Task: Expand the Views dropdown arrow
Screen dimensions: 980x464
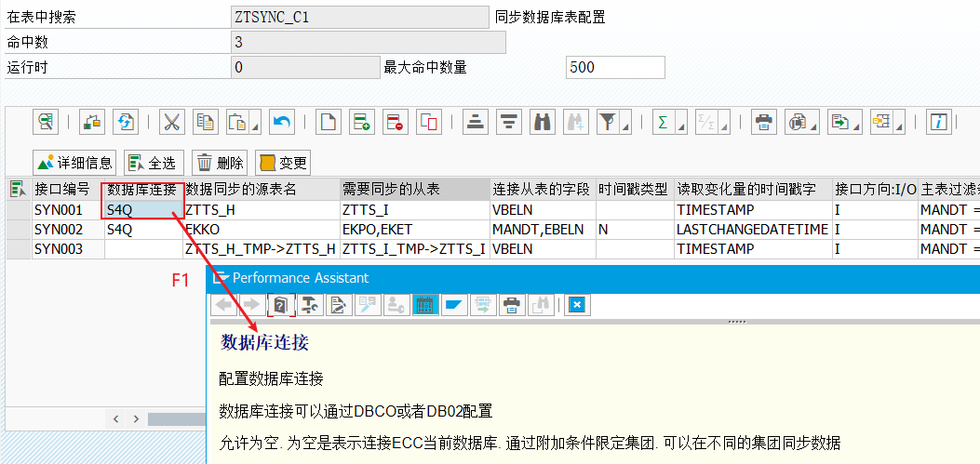Action: click(814, 126)
